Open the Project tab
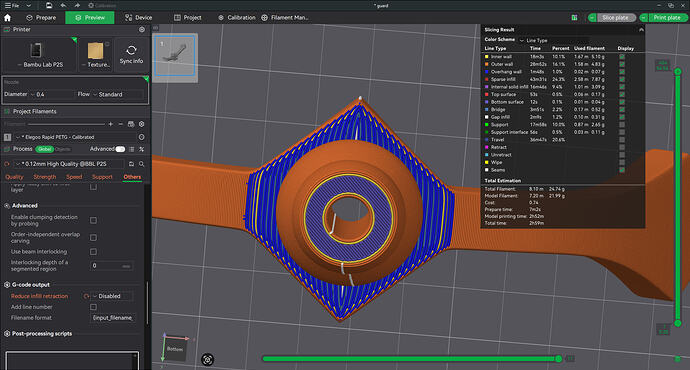Screen dimensions: 690x370 pyautogui.click(x=188, y=18)
